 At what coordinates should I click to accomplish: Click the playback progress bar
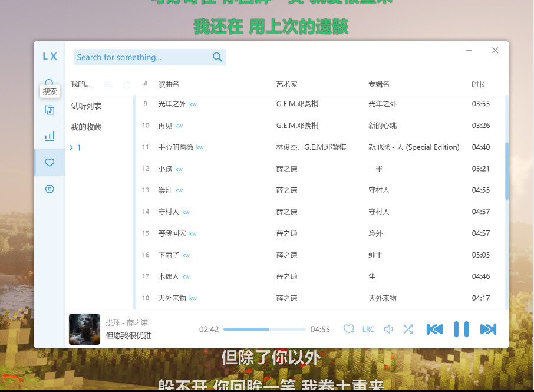265,330
